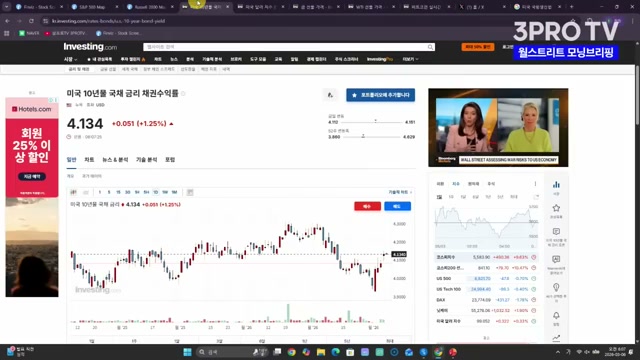Screen dimensions: 640x360
Task: Select the 1 minute chart interval
Action: coord(100,192)
